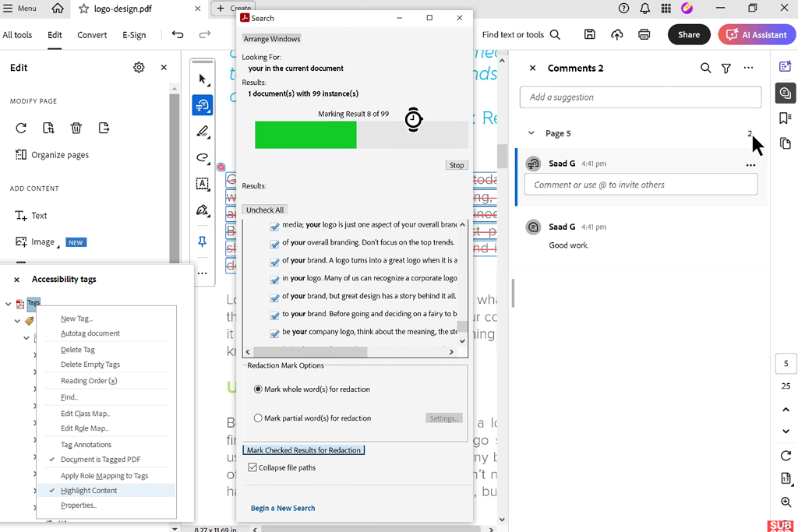Collapse the Page 5 comments group
798x532 pixels.
(x=531, y=133)
